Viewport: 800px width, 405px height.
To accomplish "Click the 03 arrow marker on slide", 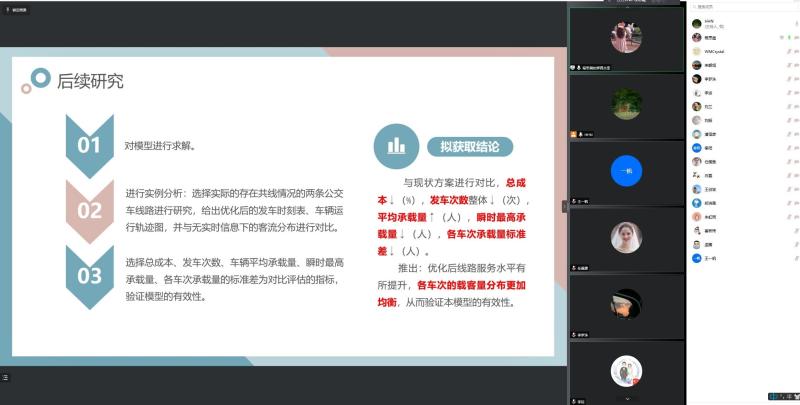I will [89, 275].
